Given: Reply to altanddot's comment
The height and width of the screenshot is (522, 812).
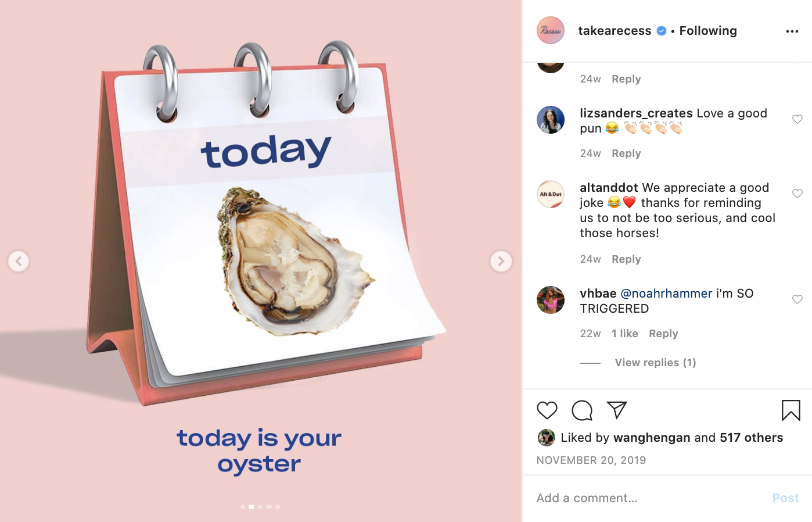Looking at the screenshot, I should (x=626, y=259).
